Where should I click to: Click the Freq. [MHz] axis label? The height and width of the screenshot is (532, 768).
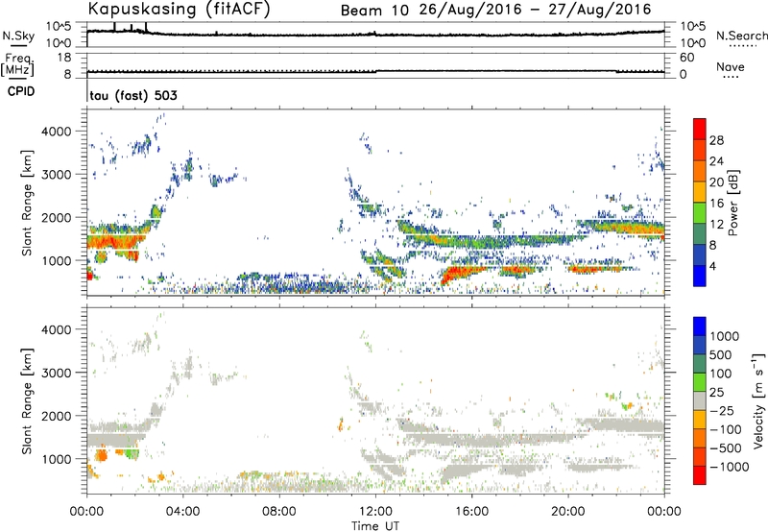(18, 64)
